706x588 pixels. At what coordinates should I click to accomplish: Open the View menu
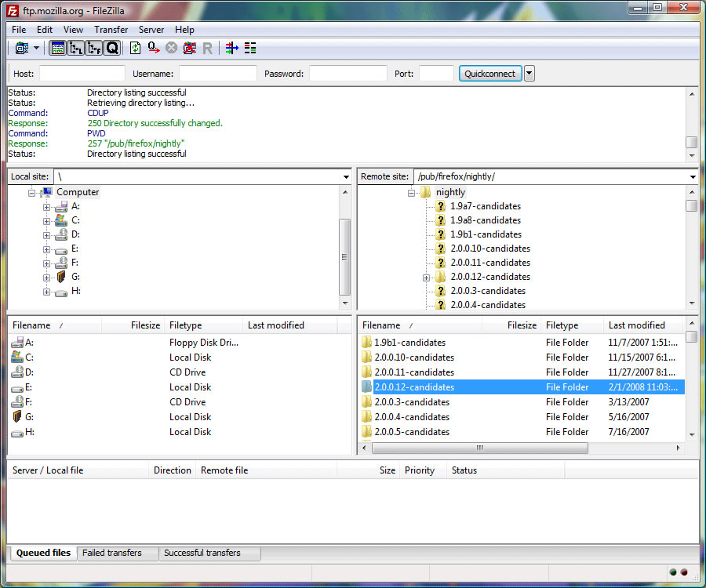pyautogui.click(x=73, y=30)
